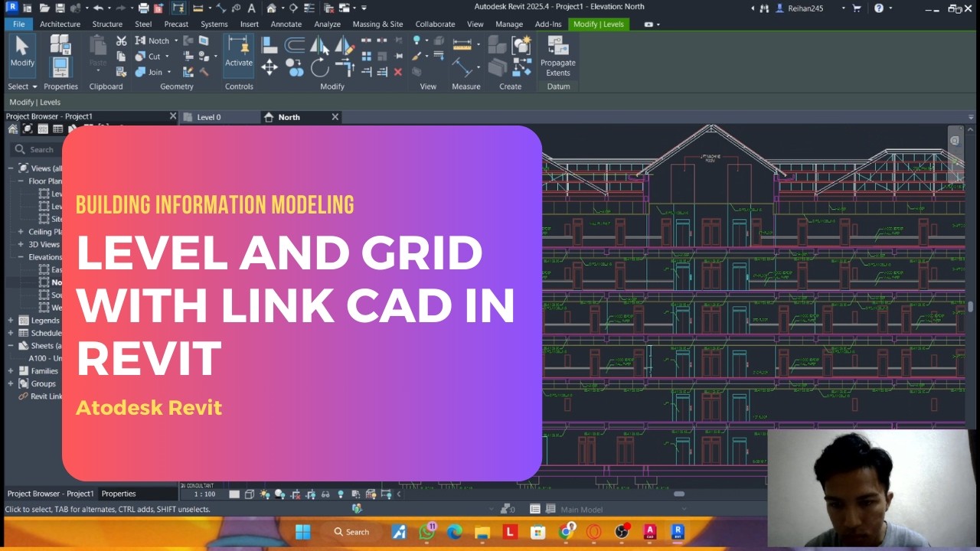Open AutoCAD from the taskbar
Image resolution: width=980 pixels, height=551 pixels.
[649, 532]
